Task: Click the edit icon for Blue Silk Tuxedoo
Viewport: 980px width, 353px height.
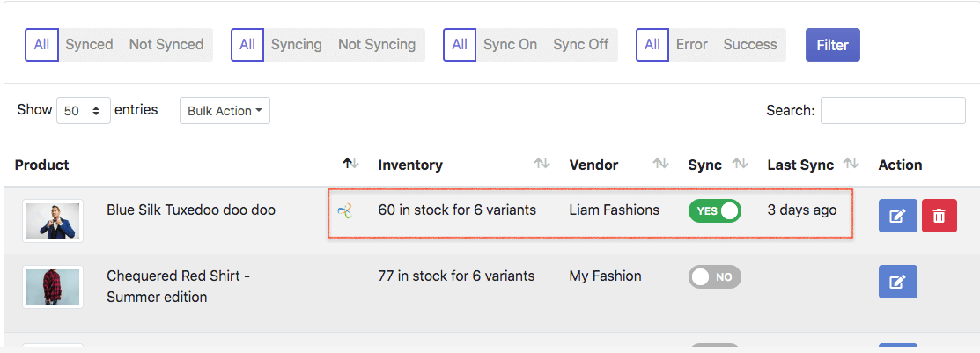Action: tap(897, 216)
